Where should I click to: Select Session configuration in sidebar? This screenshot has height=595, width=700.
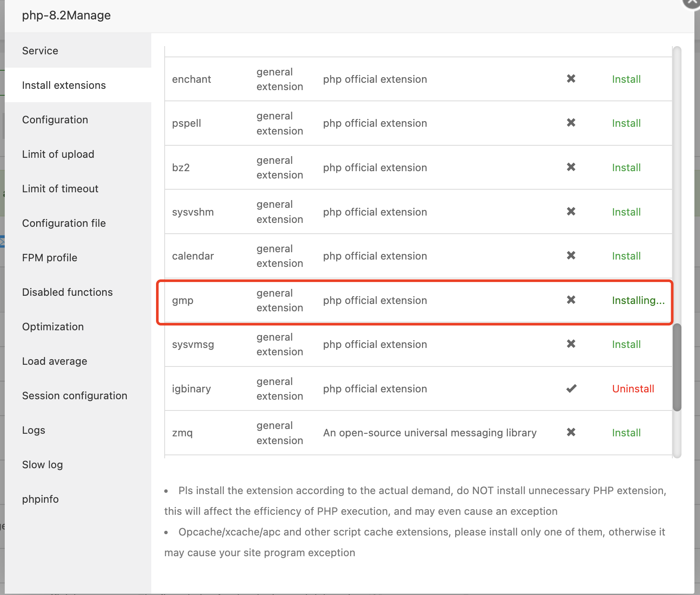75,396
